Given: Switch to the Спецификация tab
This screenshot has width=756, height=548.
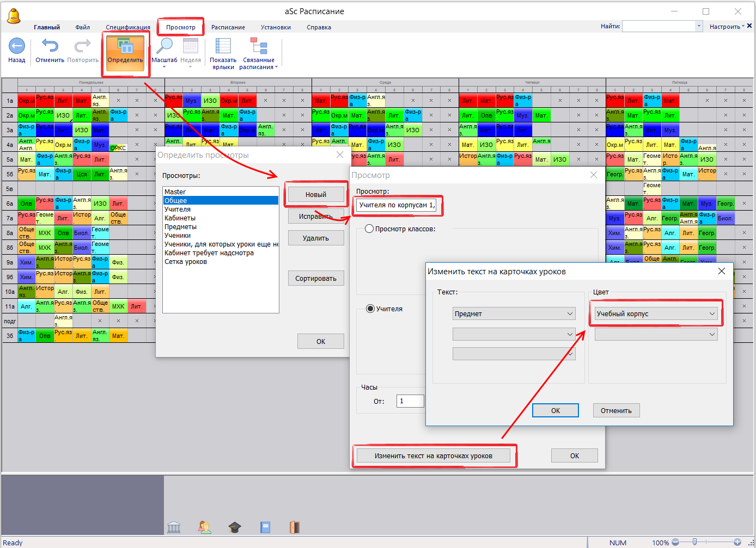Looking at the screenshot, I should [128, 27].
